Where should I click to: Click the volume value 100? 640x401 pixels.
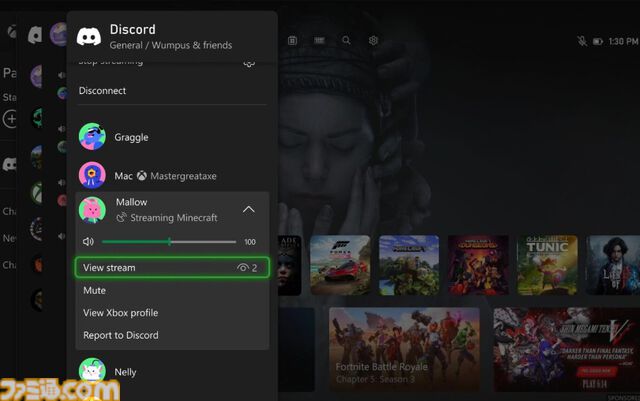(x=250, y=242)
